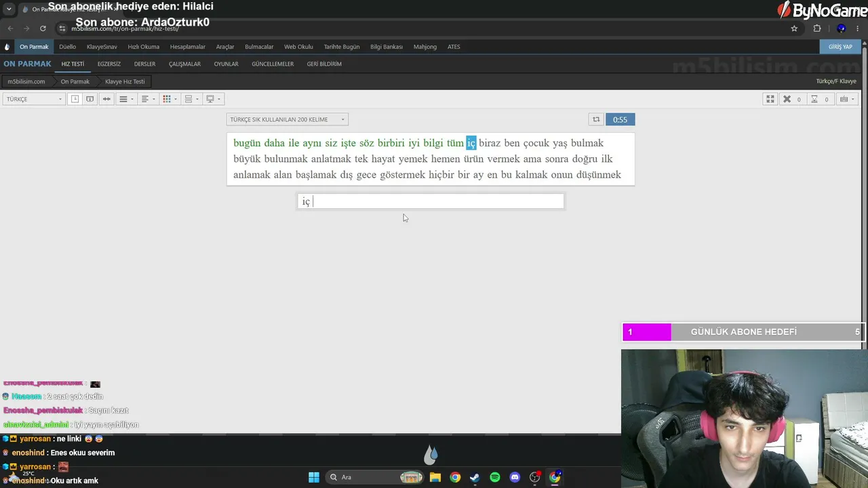Bookmark this page with the star icon
The image size is (868, 488).
[794, 28]
